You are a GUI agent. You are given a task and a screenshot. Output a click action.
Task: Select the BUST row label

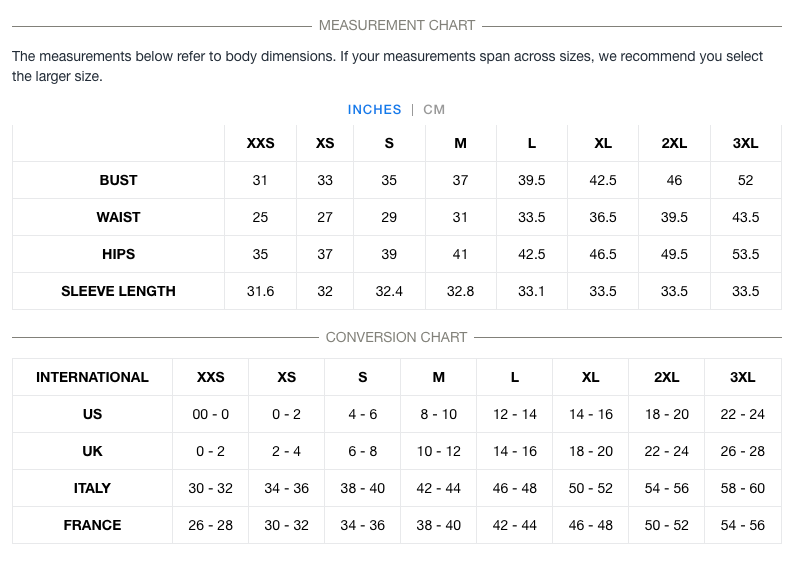click(x=118, y=180)
